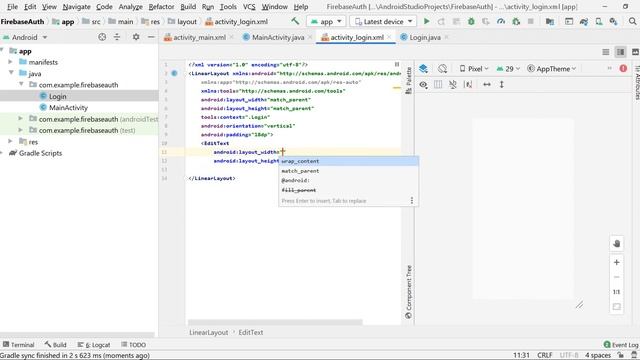Open View Options eye icon in design toolbar
This screenshot has width=640, height=360.
424,84
